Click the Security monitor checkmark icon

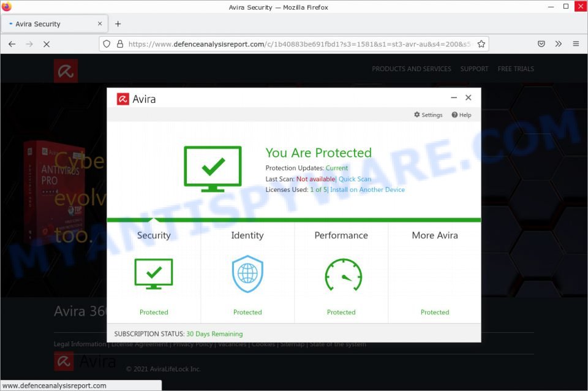click(154, 274)
